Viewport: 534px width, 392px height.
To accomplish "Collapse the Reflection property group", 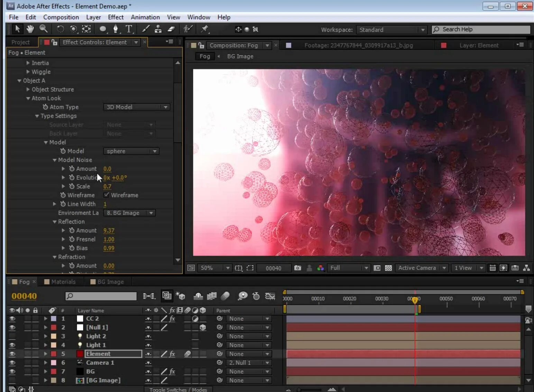I will pyautogui.click(x=55, y=222).
